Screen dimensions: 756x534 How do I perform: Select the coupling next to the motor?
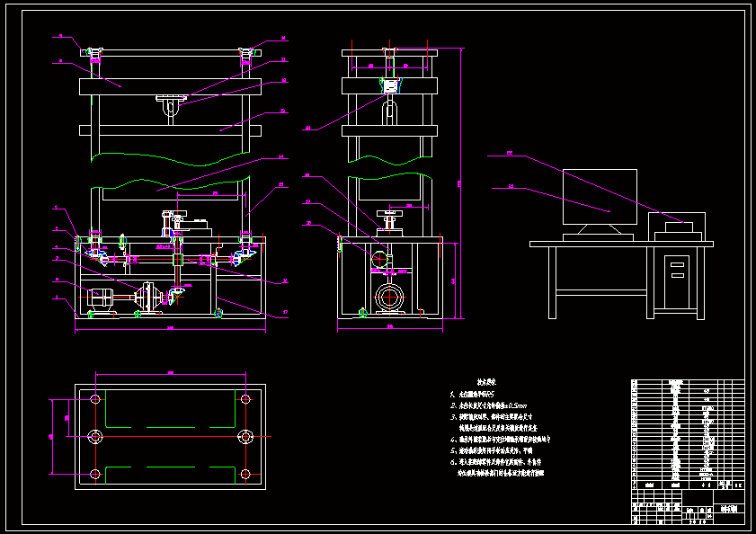[x=148, y=298]
